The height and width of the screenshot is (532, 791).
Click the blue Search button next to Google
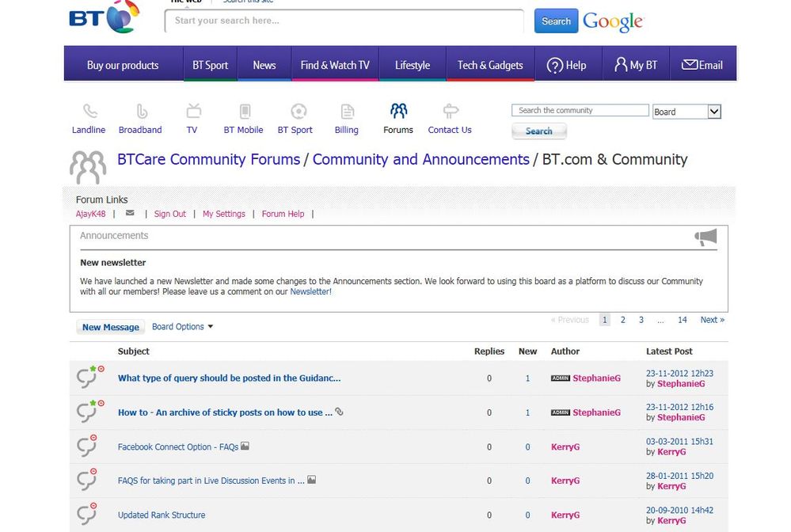[x=556, y=21]
